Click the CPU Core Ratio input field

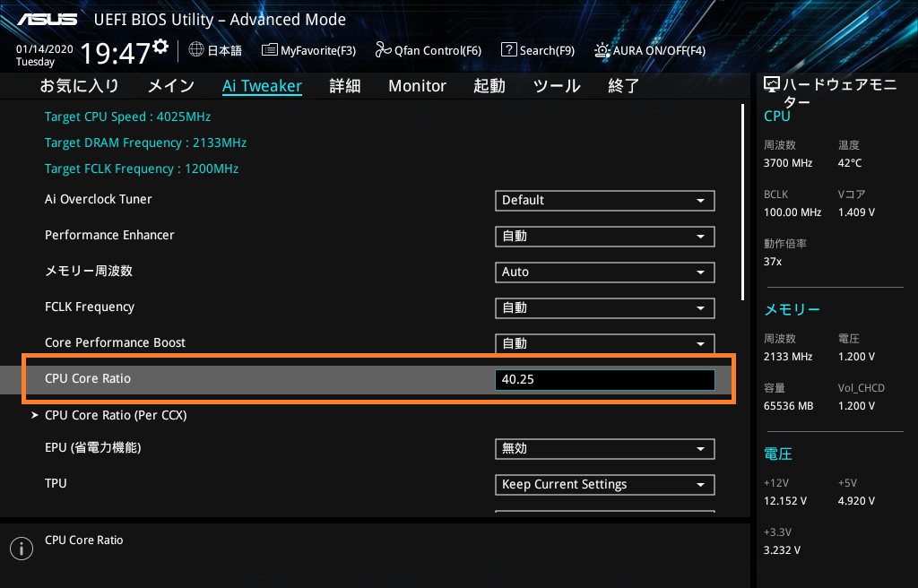coord(605,379)
